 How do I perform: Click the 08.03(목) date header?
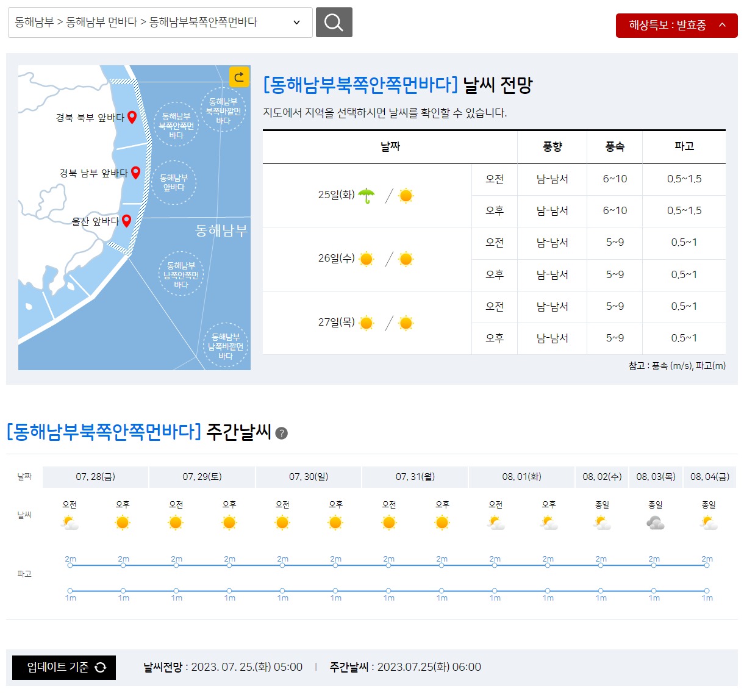pyautogui.click(x=656, y=477)
